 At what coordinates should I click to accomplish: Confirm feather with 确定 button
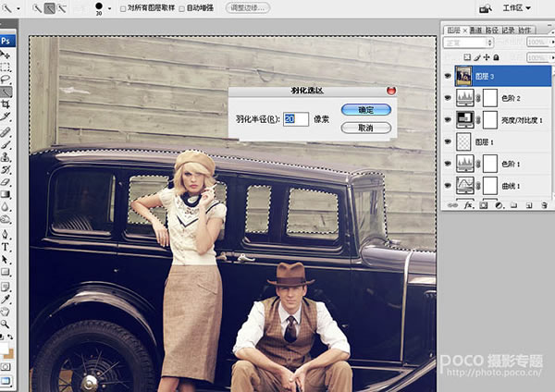pyautogui.click(x=365, y=109)
